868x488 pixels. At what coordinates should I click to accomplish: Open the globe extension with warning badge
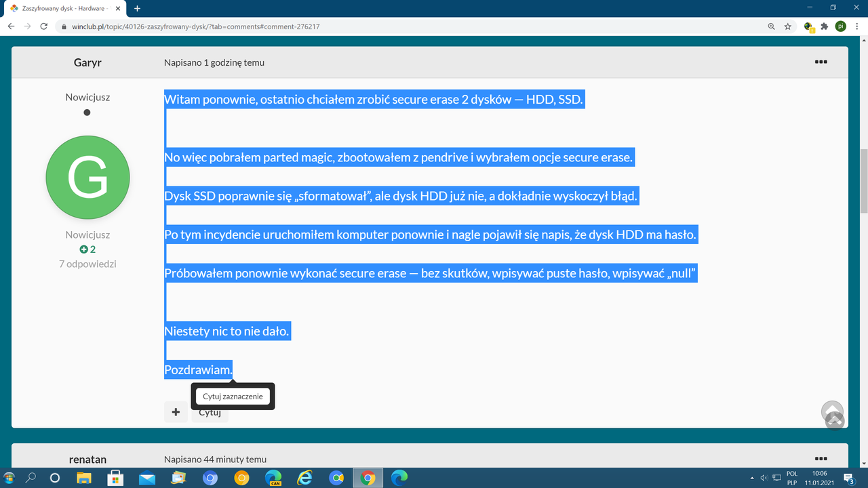[808, 26]
